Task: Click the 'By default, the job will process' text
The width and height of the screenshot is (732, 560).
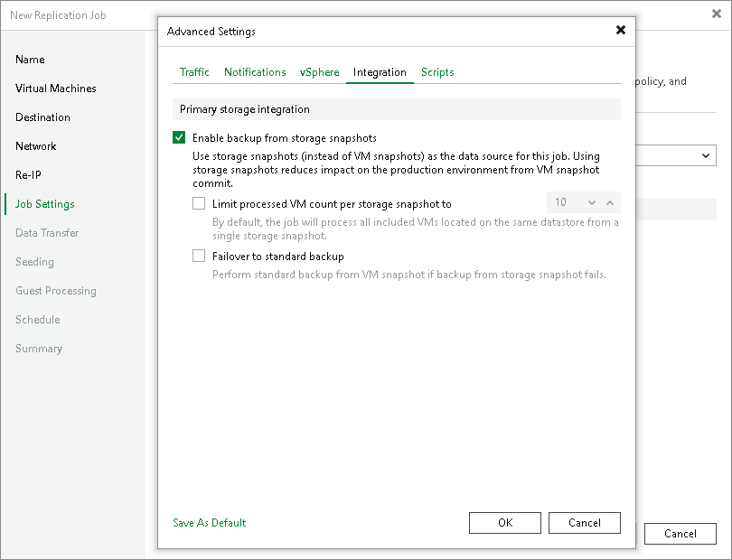Action: [416, 229]
